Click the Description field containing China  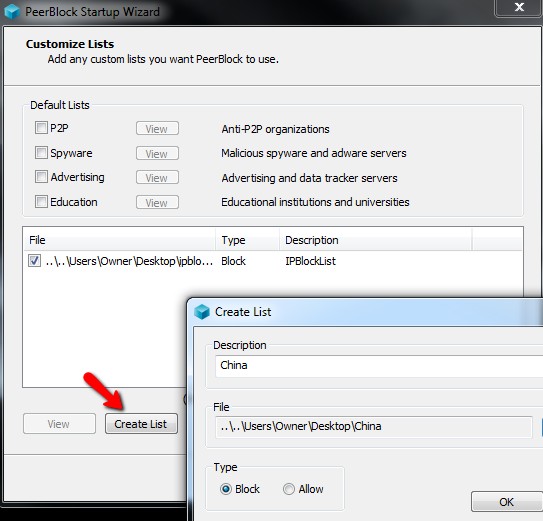pyautogui.click(x=379, y=366)
